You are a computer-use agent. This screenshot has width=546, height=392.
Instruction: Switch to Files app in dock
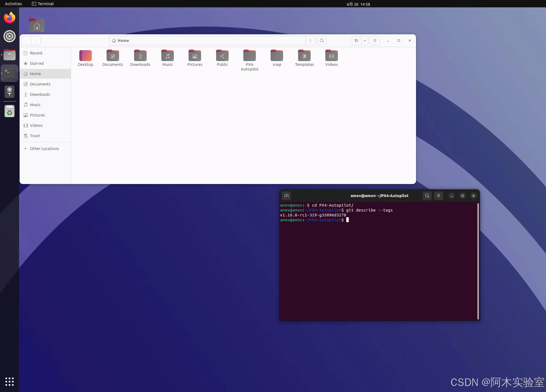tap(10, 55)
